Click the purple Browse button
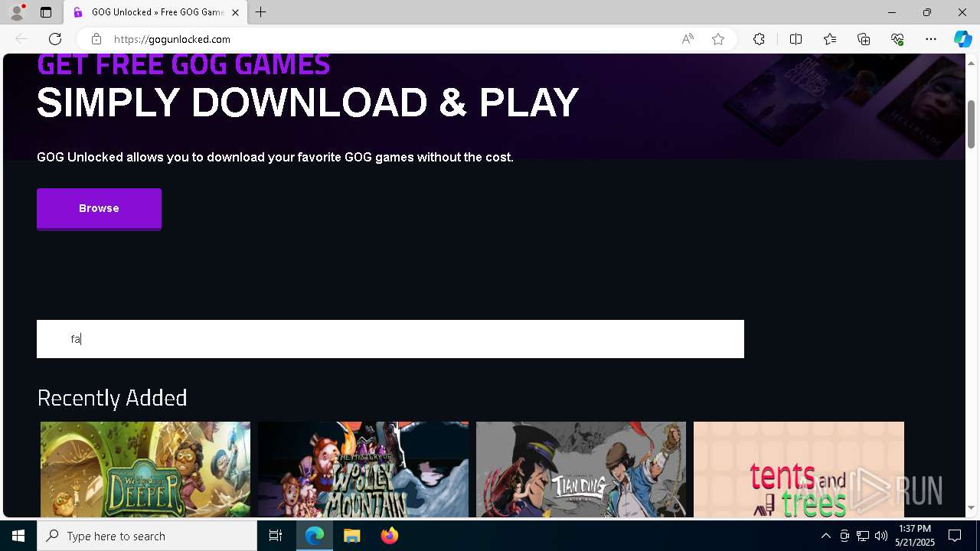This screenshot has width=980, height=551. coord(99,208)
